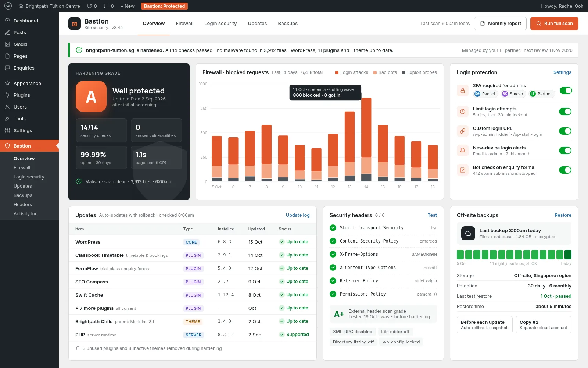Open the Updates tab in Bastion header

tap(257, 24)
